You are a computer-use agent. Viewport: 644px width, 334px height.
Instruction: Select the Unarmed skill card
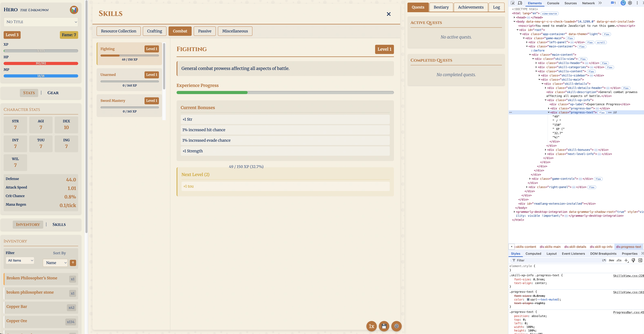129,80
